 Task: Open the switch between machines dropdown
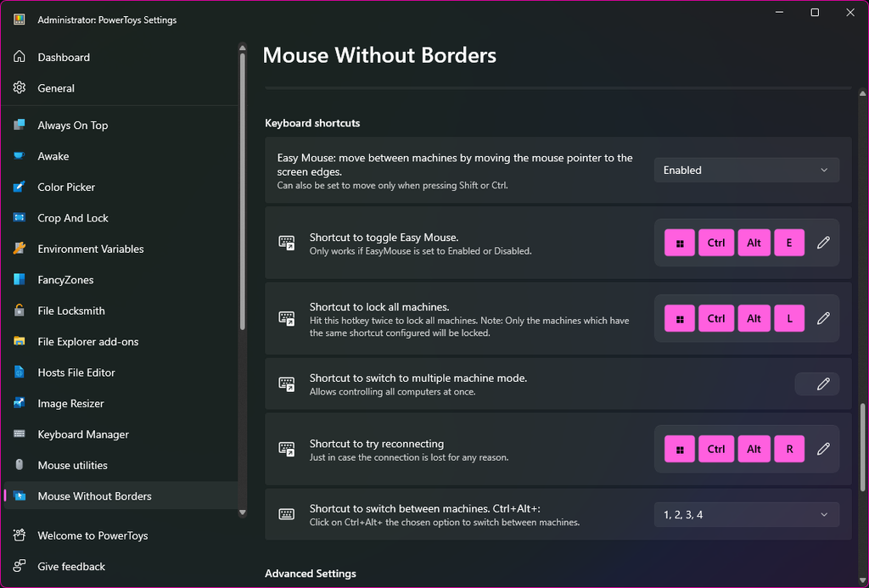[746, 514]
